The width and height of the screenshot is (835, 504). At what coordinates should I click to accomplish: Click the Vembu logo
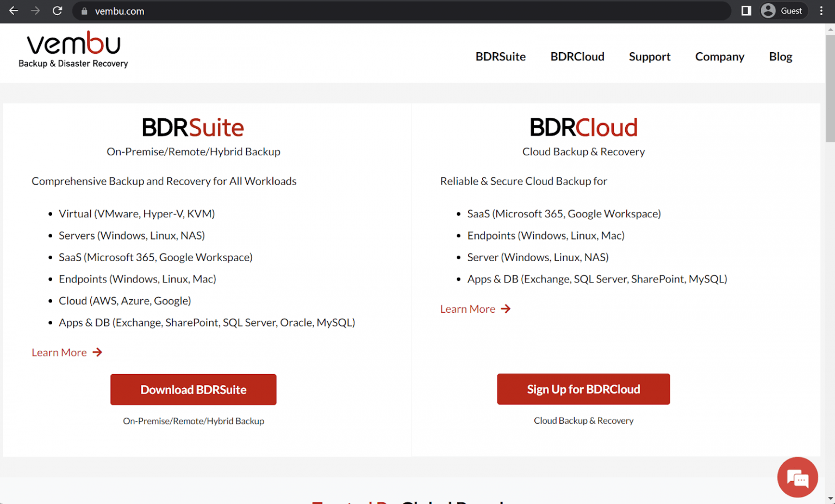click(x=73, y=49)
